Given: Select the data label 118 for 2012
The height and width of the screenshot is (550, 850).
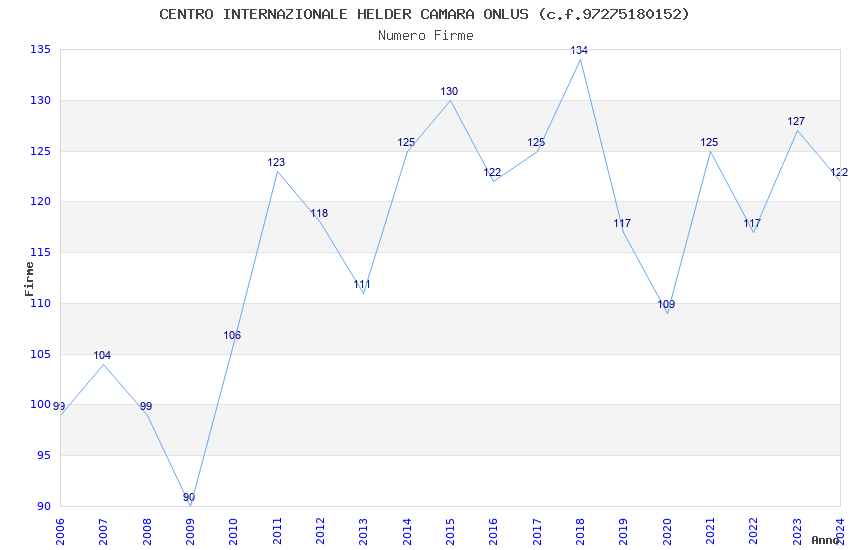Looking at the screenshot, I should tap(319, 213).
